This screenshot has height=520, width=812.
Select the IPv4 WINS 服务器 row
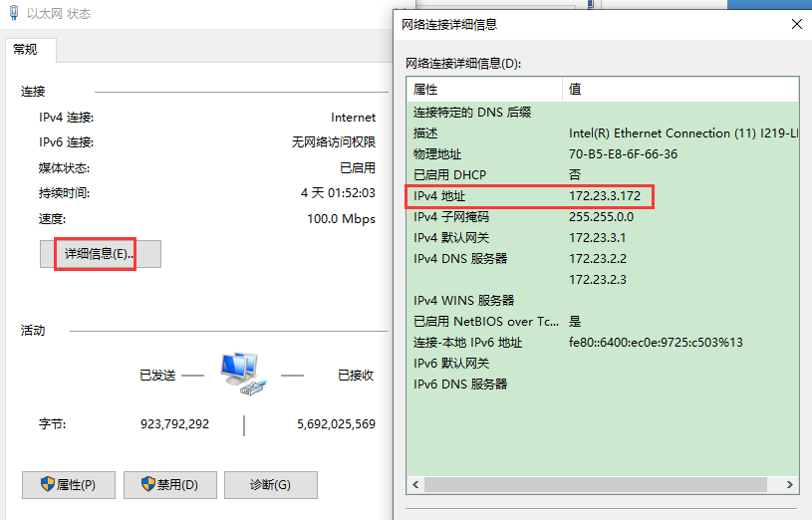pos(603,301)
